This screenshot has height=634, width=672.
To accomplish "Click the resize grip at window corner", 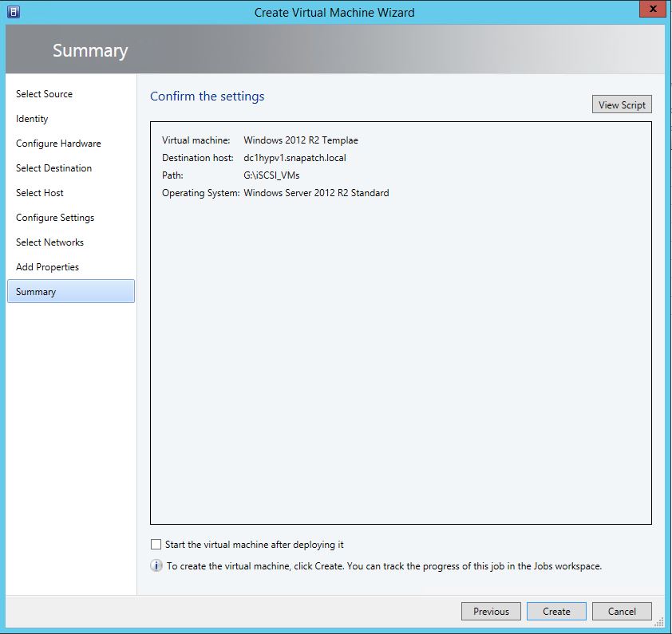I will 659,622.
